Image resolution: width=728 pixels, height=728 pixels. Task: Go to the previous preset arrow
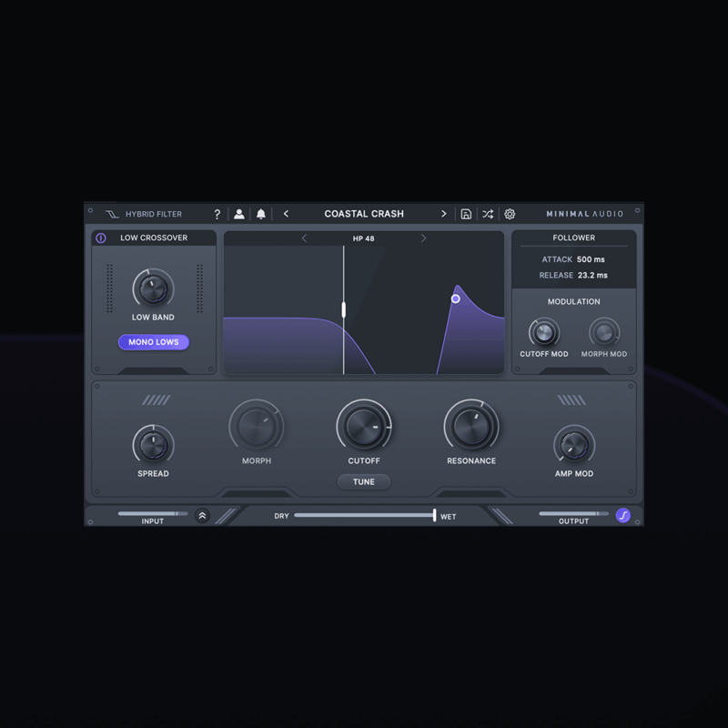286,214
